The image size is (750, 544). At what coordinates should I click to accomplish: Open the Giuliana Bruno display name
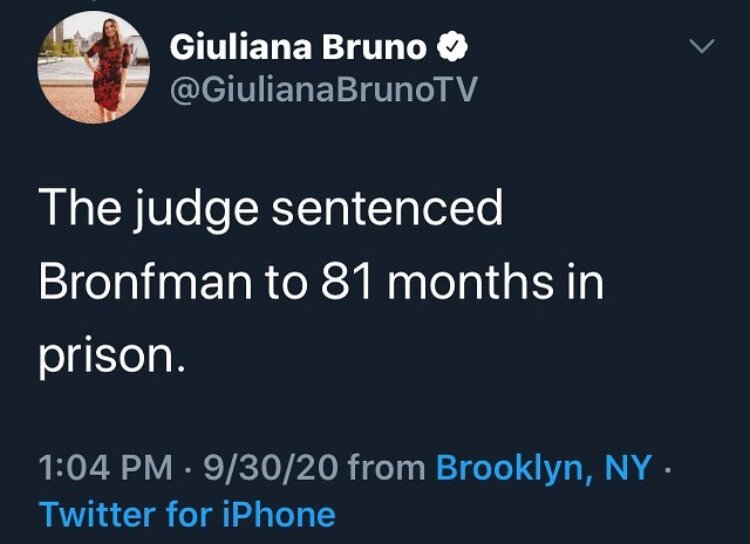pyautogui.click(x=298, y=47)
